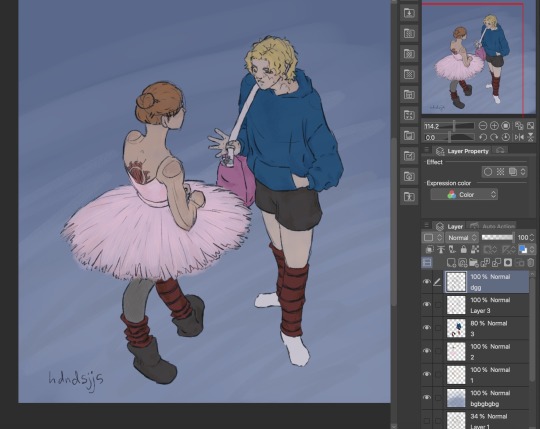Switch to the Layer Property tab

tap(462, 151)
